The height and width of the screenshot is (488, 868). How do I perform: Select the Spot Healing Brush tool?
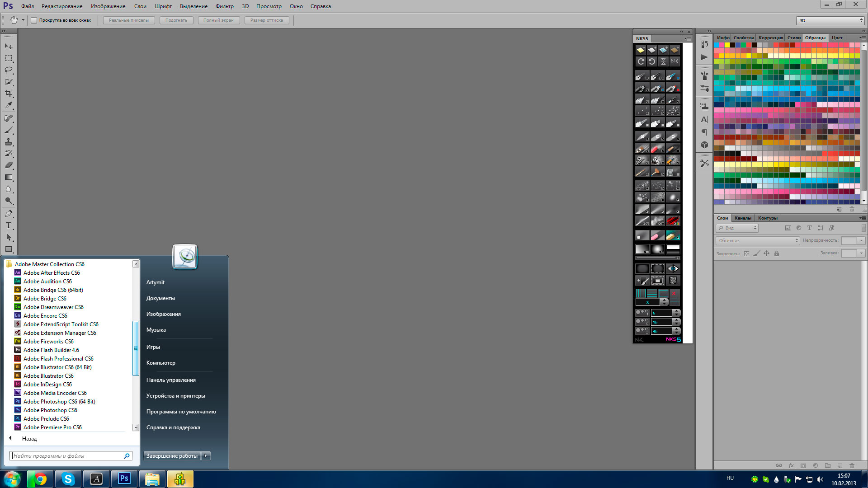coord(9,118)
